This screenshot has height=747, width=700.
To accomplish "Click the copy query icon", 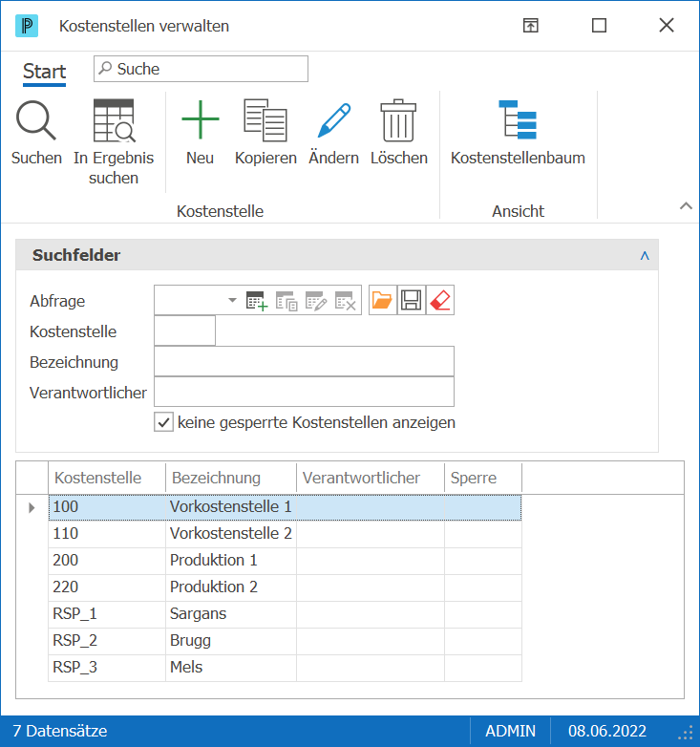I will pyautogui.click(x=286, y=301).
